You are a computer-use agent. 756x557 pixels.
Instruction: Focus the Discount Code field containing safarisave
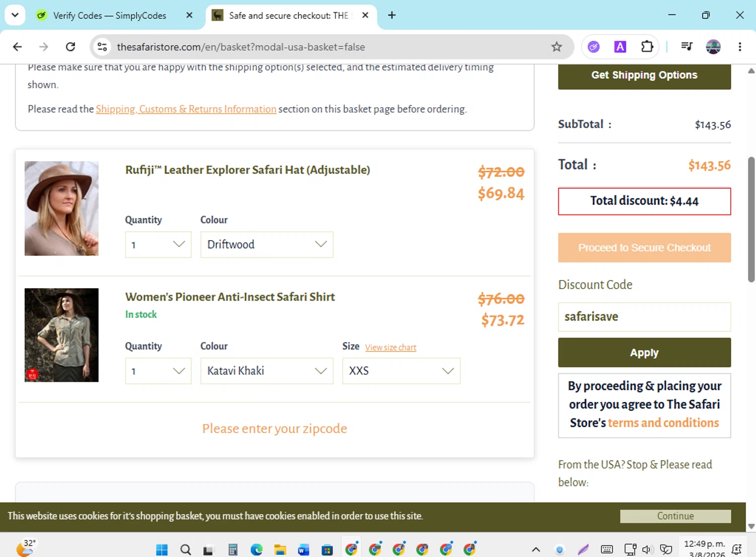(644, 317)
